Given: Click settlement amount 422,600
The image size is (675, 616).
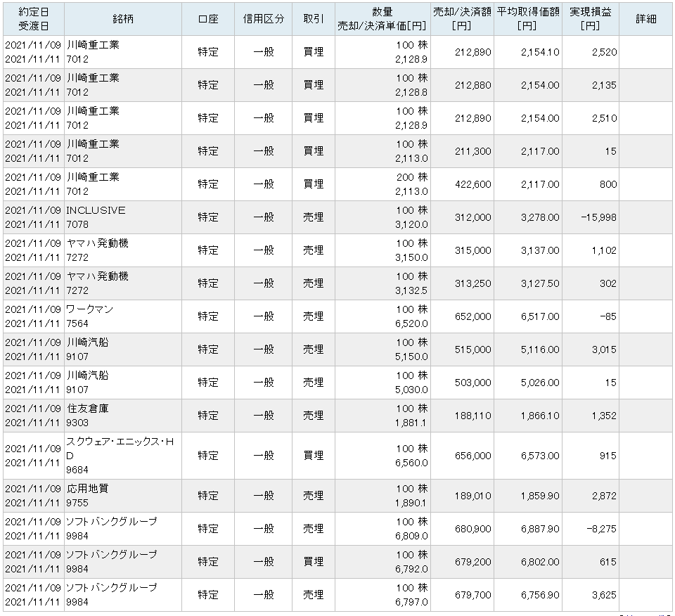Looking at the screenshot, I should coord(472,184).
